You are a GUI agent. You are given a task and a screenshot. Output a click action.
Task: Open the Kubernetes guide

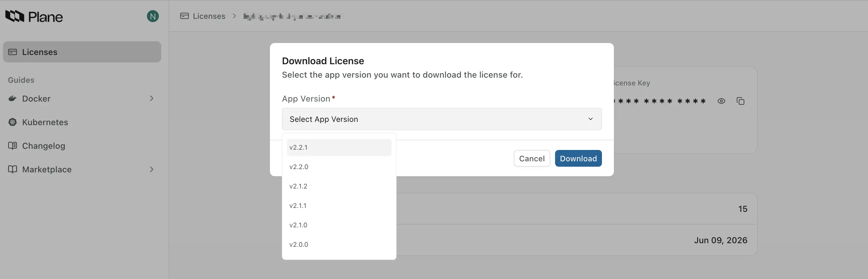[45, 122]
